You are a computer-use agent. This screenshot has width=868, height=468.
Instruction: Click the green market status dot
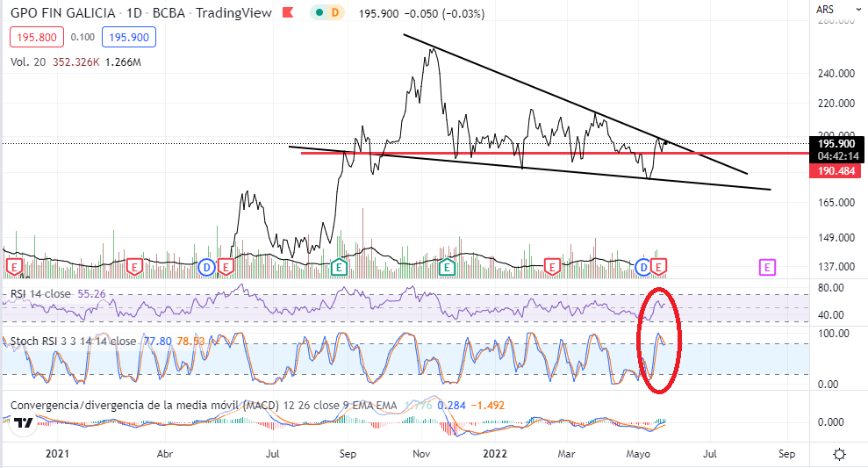coord(319,12)
